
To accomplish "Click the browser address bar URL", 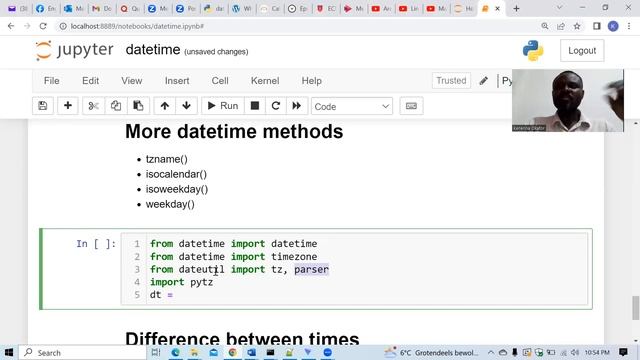I will click(x=137, y=26).
